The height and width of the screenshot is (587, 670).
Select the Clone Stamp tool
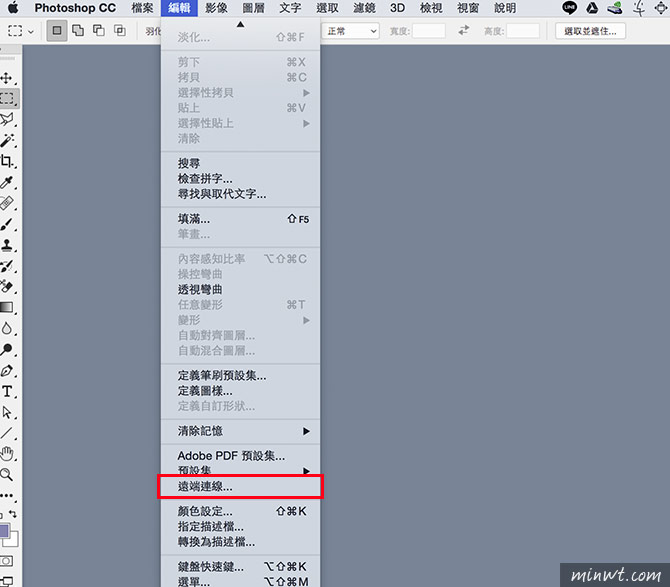[7, 245]
